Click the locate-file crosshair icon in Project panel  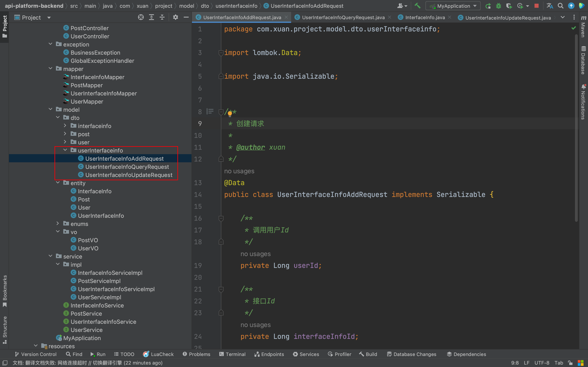(x=141, y=17)
